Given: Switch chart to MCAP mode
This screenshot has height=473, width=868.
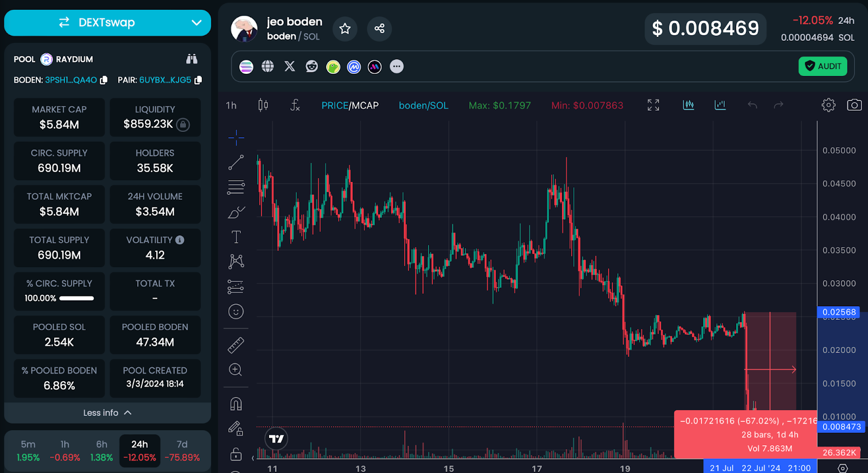Looking at the screenshot, I should (x=365, y=105).
